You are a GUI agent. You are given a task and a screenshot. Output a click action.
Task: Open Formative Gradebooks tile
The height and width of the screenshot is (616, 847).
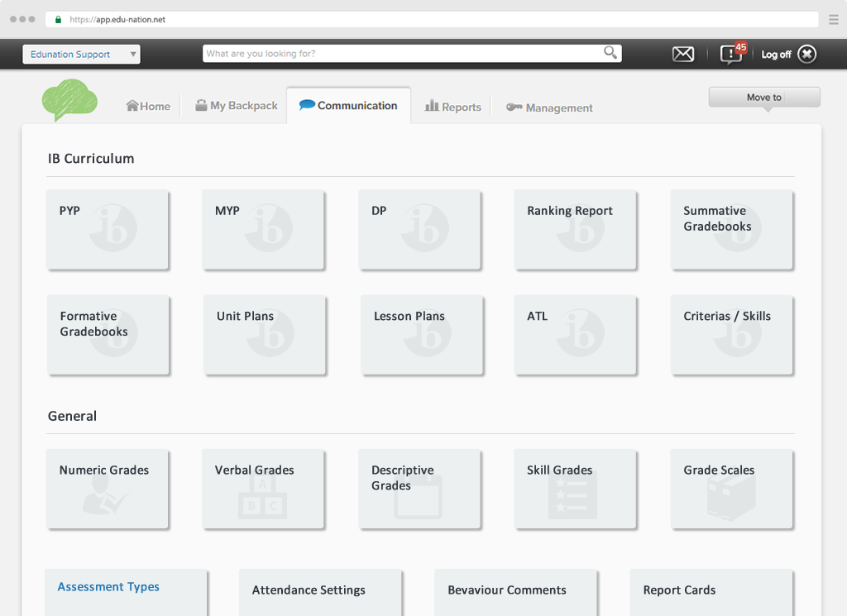pyautogui.click(x=108, y=335)
